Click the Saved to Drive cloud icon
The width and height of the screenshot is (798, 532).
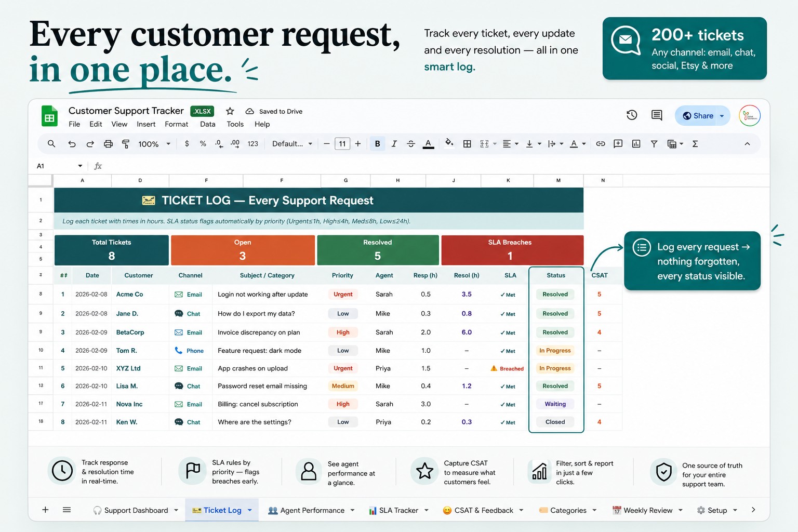pyautogui.click(x=249, y=111)
